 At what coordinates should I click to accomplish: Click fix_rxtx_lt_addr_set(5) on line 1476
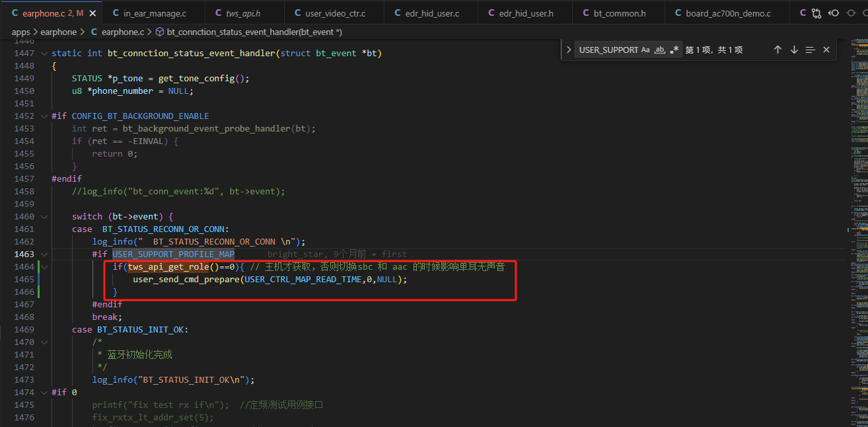click(153, 418)
